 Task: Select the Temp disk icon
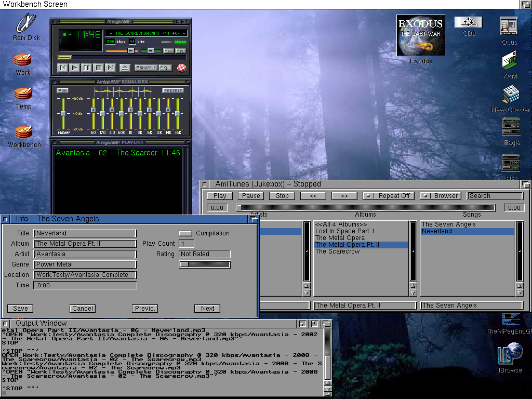pyautogui.click(x=23, y=94)
